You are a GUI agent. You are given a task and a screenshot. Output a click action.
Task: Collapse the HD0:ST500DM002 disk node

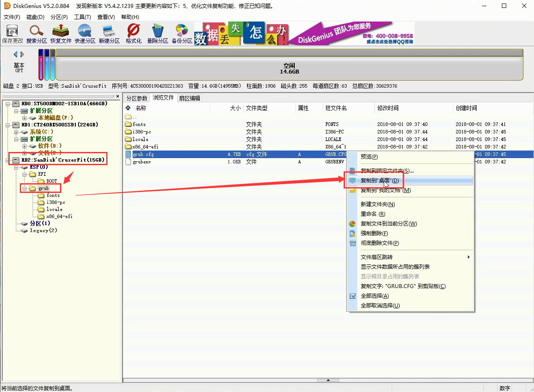pos(8,104)
